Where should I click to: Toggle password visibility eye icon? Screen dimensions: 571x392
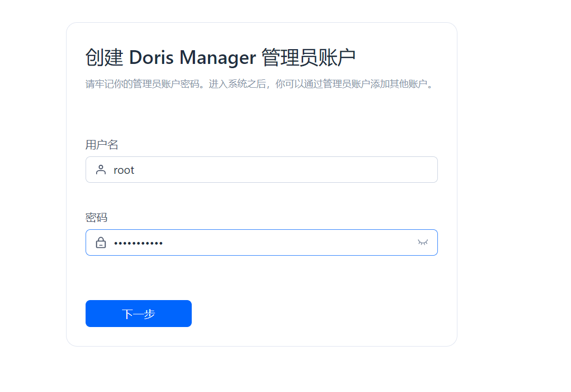(x=423, y=242)
